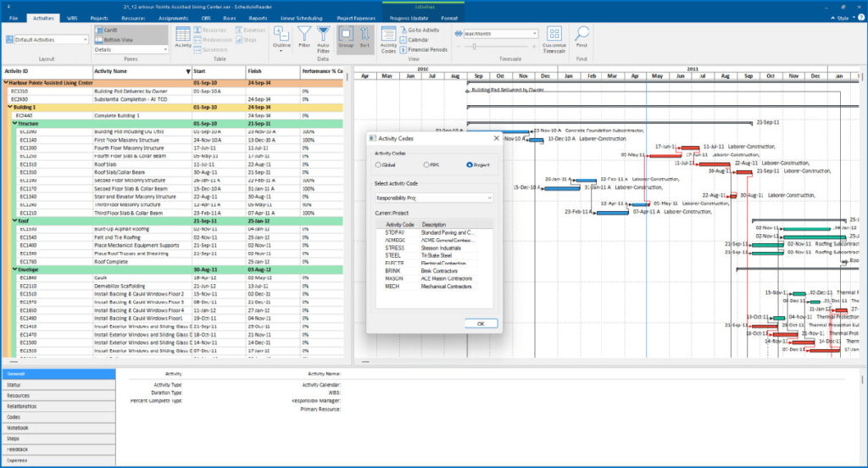The width and height of the screenshot is (868, 468).
Task: Select Expenses table option
Action: pyautogui.click(x=250, y=30)
